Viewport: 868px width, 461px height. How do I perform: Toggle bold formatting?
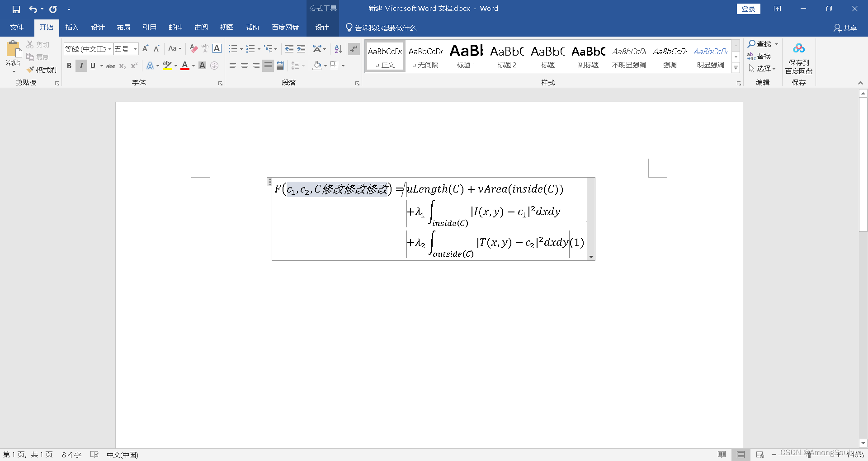[69, 66]
